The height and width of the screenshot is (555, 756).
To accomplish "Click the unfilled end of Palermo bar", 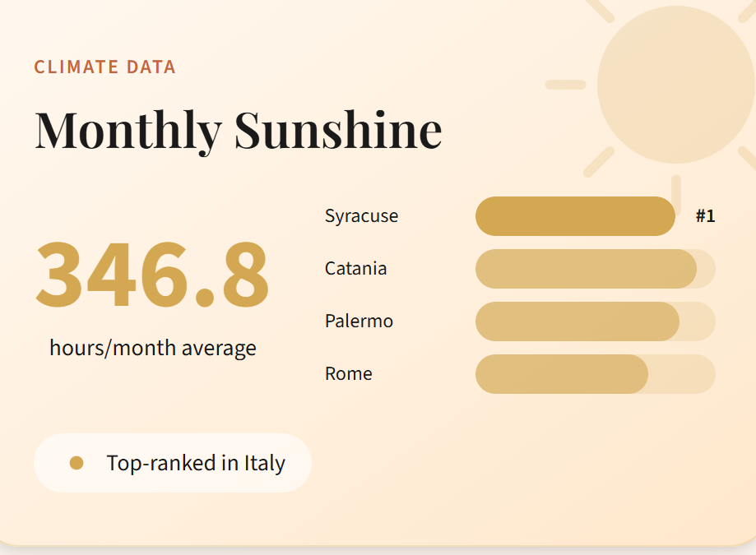I will (698, 321).
